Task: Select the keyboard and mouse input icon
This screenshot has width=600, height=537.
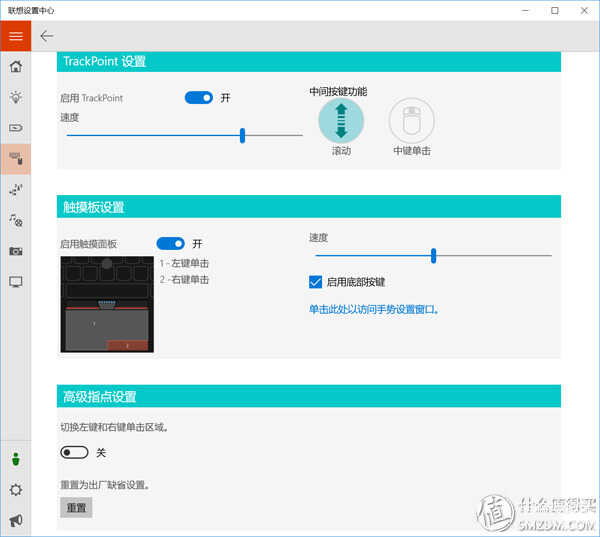Action: click(16, 159)
